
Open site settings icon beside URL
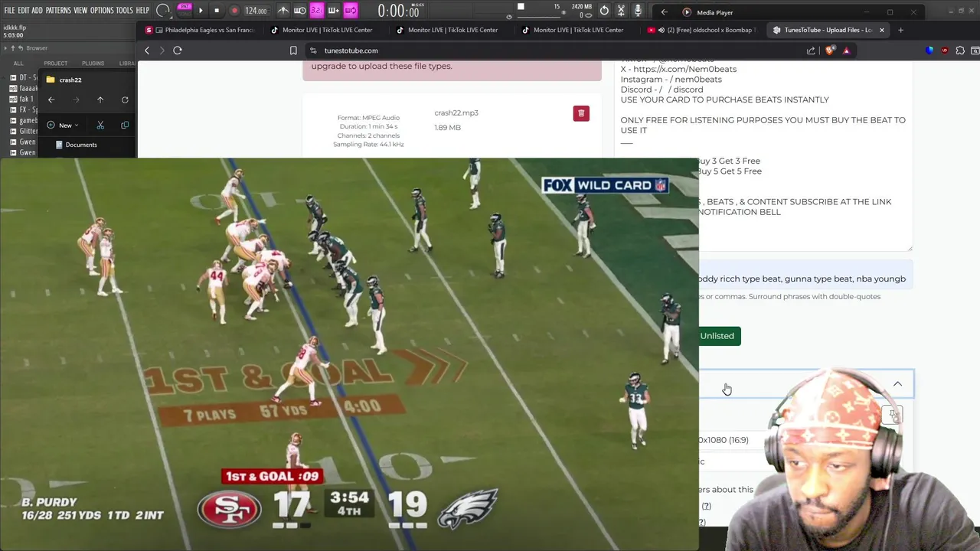point(313,51)
